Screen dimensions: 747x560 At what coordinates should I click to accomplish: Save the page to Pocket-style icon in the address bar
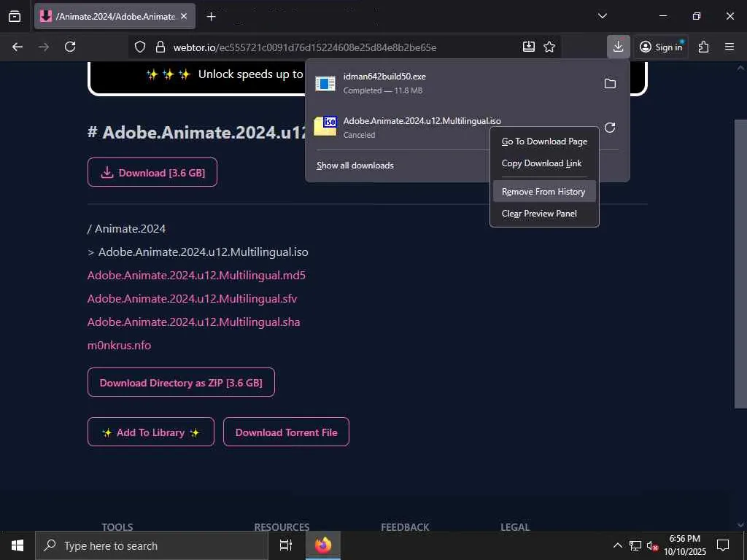pyautogui.click(x=528, y=47)
